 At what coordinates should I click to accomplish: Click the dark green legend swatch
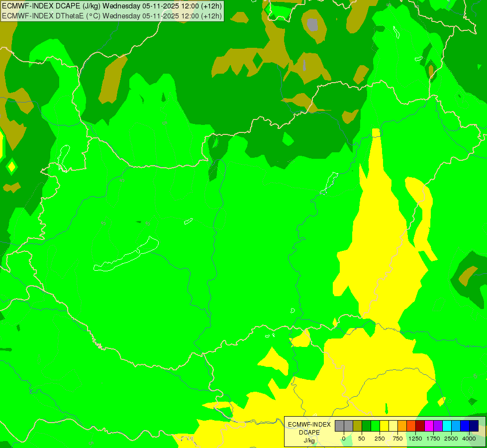[366, 426]
